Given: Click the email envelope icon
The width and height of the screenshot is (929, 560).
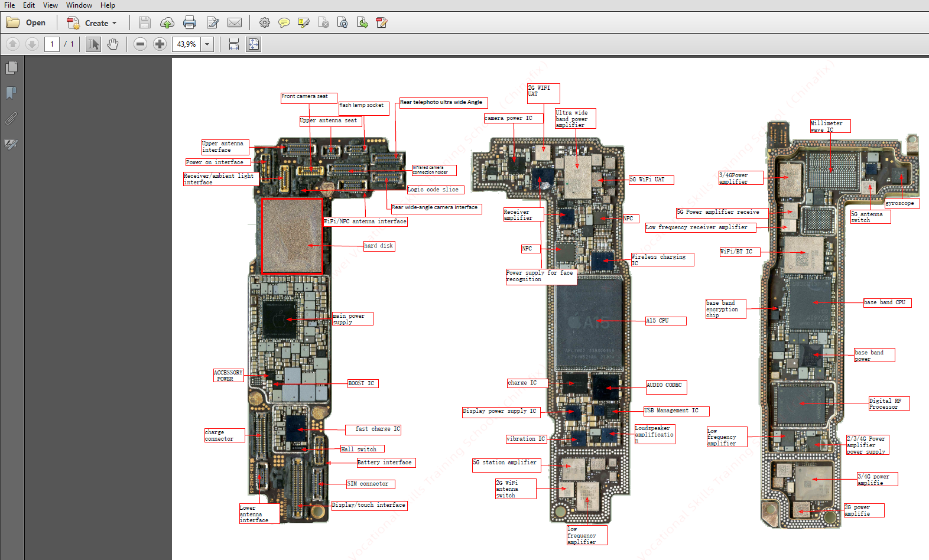Looking at the screenshot, I should [235, 23].
